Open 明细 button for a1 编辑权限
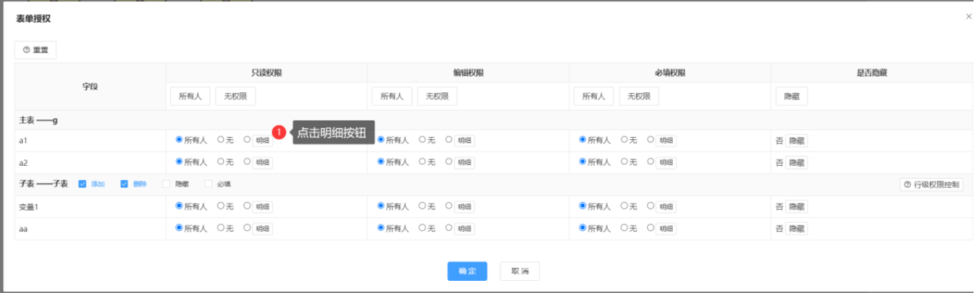This screenshot has width=980, height=293. (465, 141)
